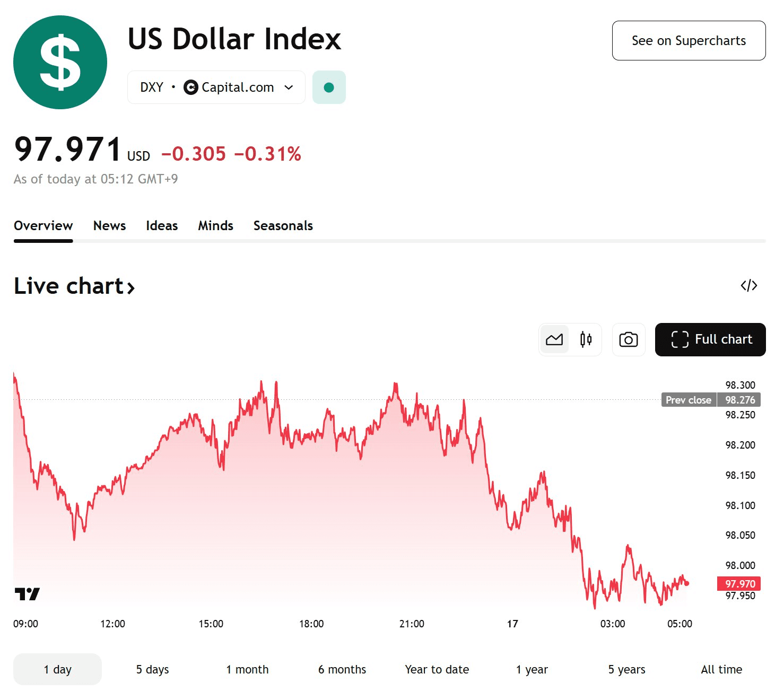Select the Year to date range

pyautogui.click(x=437, y=669)
